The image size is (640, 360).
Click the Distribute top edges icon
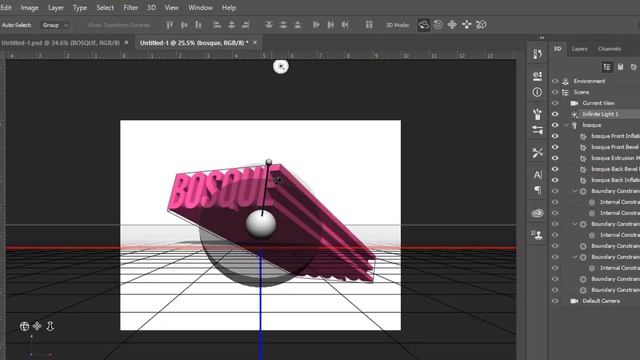pos(269,25)
